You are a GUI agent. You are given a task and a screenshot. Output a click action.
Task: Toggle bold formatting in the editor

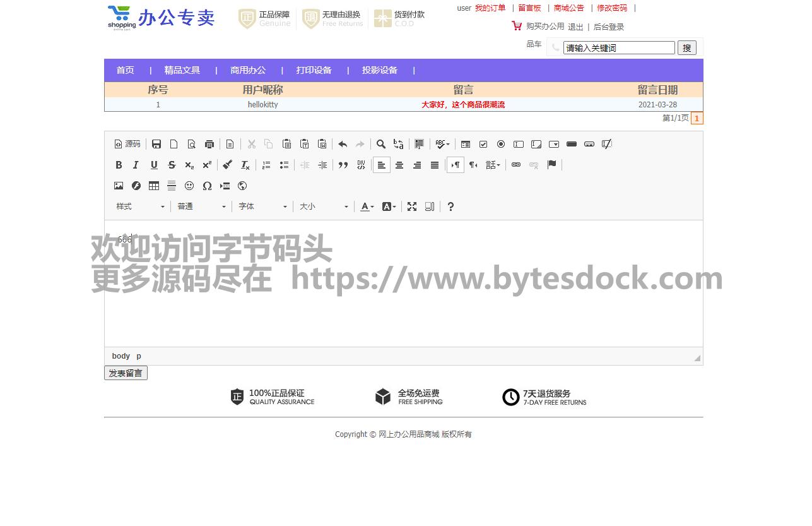pyautogui.click(x=119, y=165)
